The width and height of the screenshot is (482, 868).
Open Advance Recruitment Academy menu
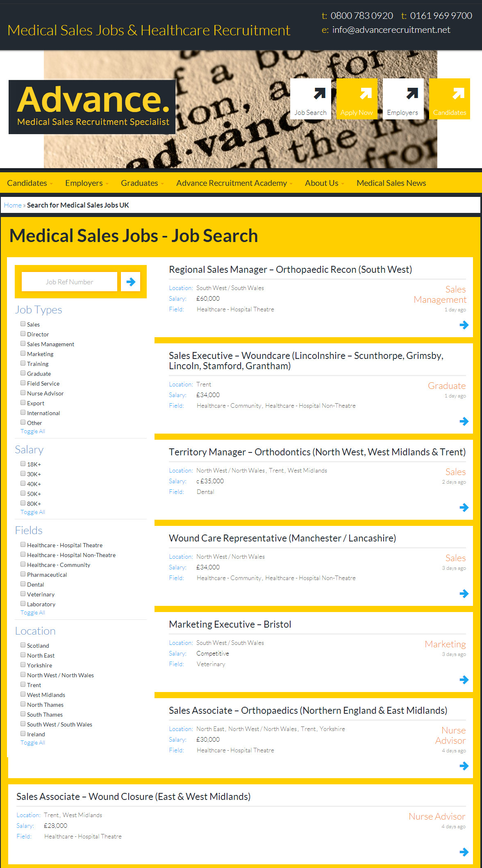tap(234, 183)
